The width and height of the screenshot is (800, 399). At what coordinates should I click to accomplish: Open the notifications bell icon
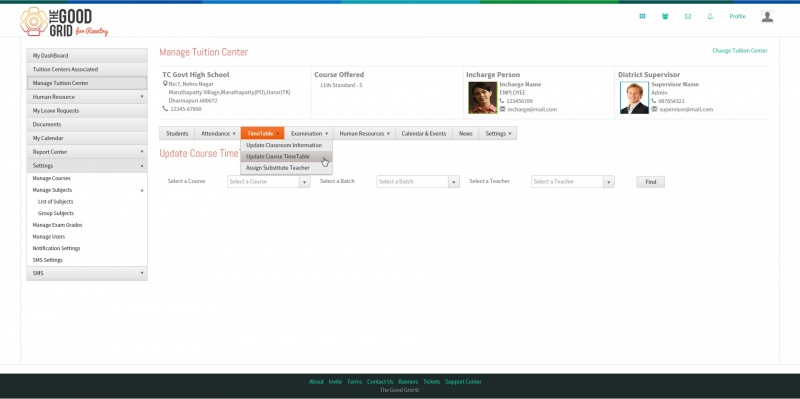click(x=710, y=16)
